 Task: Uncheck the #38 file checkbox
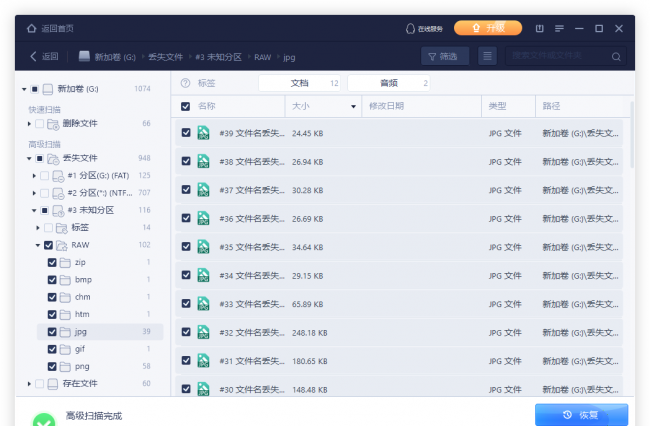click(186, 161)
